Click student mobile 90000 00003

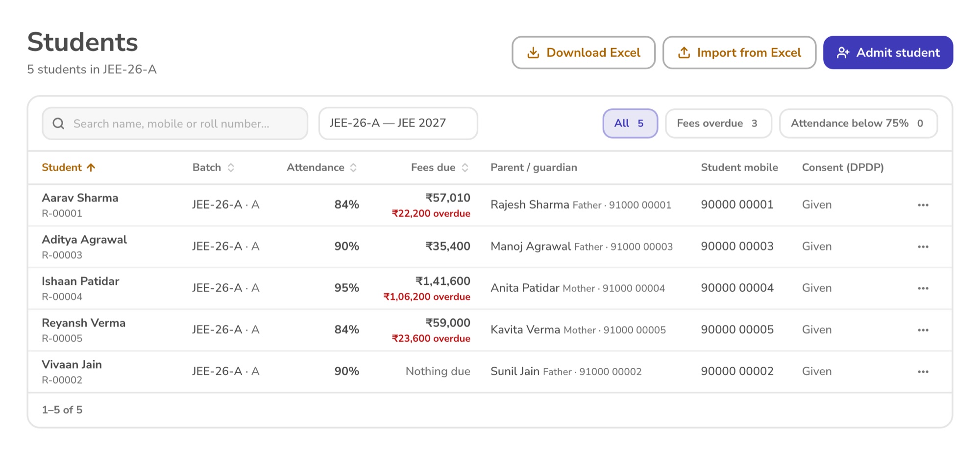[737, 246]
